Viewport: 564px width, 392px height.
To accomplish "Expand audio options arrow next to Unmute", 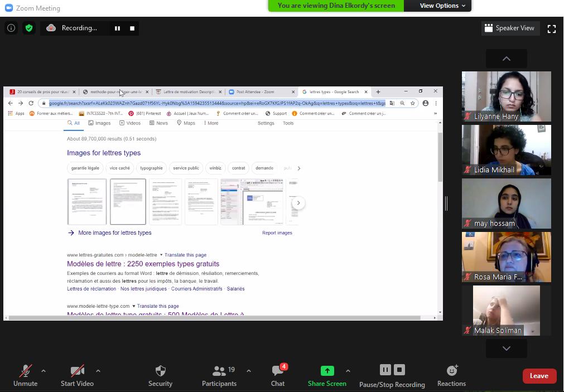I will point(44,371).
